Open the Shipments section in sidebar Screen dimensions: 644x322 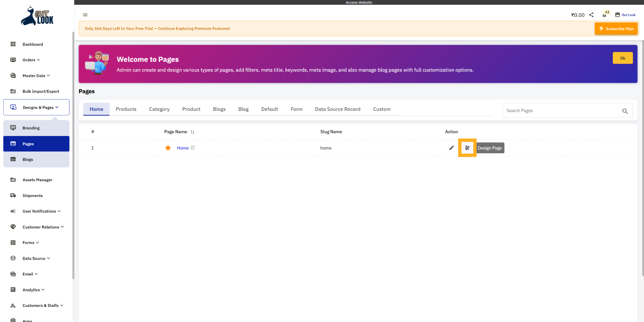[x=32, y=195]
